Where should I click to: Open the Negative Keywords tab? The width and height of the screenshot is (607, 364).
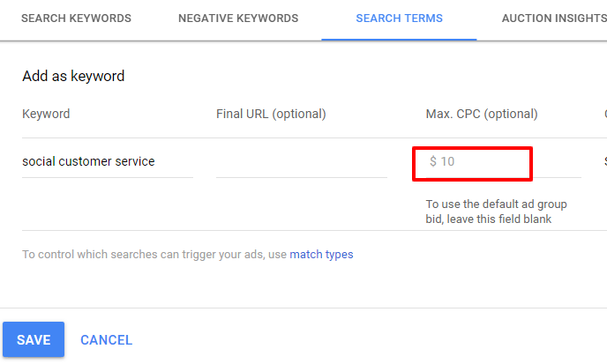tap(238, 19)
